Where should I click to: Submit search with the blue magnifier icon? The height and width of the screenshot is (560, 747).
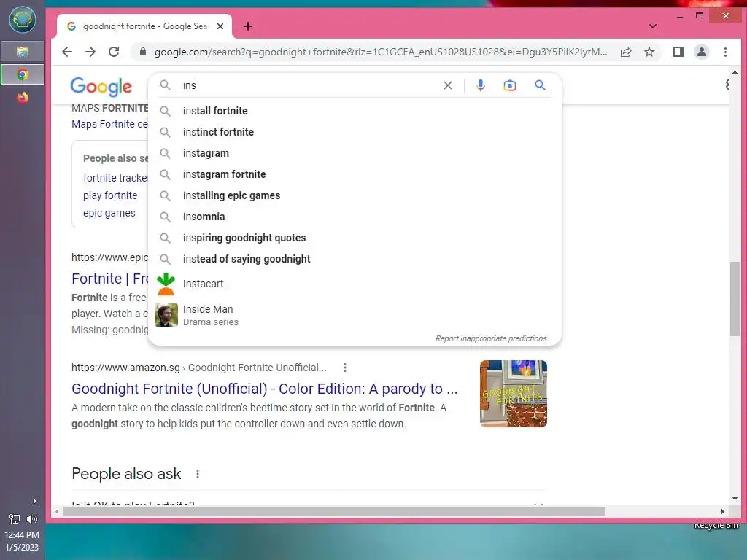pyautogui.click(x=540, y=85)
